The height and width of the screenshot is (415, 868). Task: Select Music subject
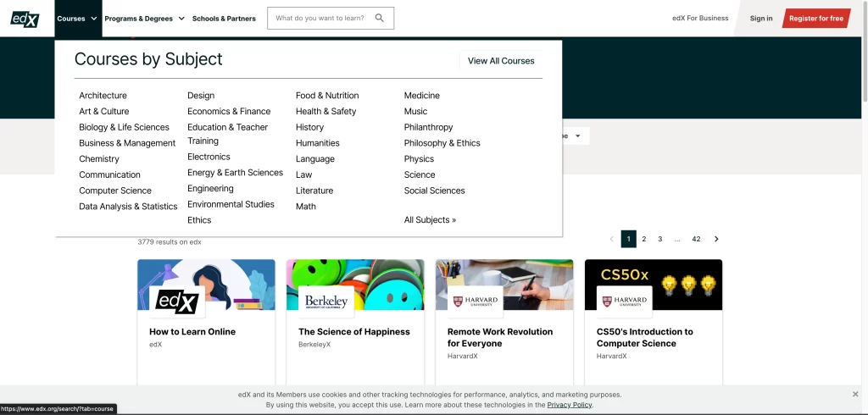point(415,111)
